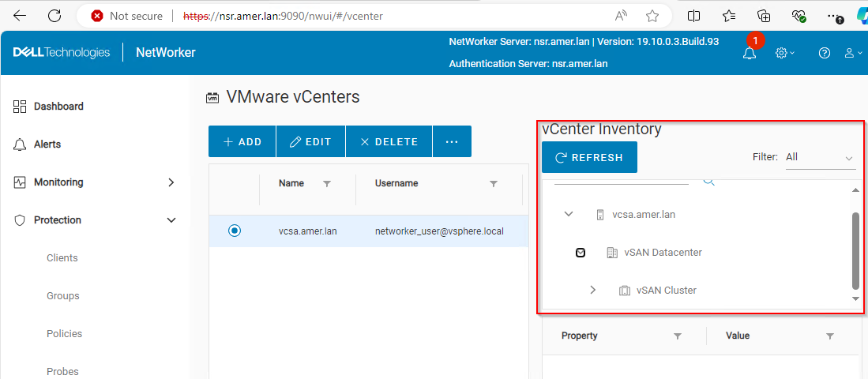This screenshot has height=379, width=868.
Task: Open the Dashboard page
Action: [x=58, y=107]
